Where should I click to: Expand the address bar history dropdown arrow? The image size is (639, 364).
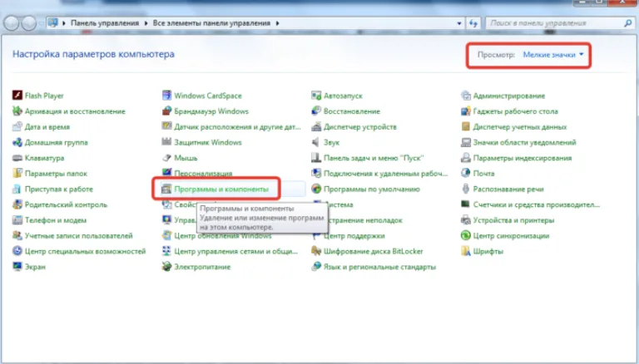pos(459,23)
